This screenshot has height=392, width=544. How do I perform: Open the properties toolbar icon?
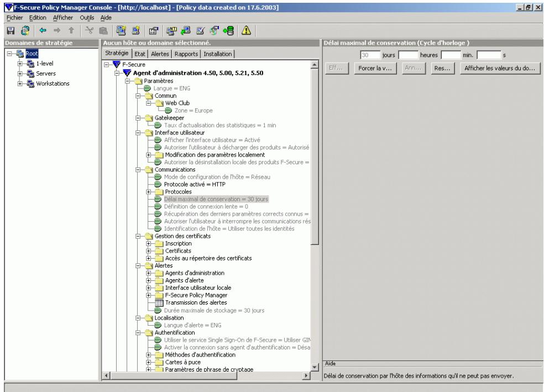tap(153, 31)
